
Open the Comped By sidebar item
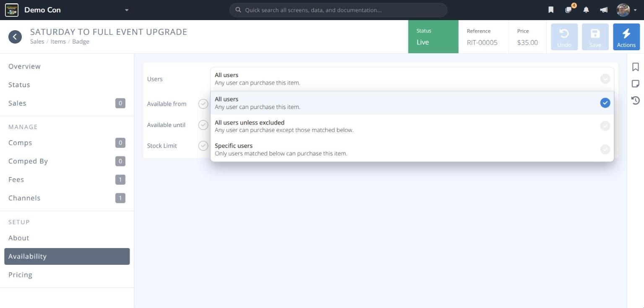pyautogui.click(x=67, y=161)
